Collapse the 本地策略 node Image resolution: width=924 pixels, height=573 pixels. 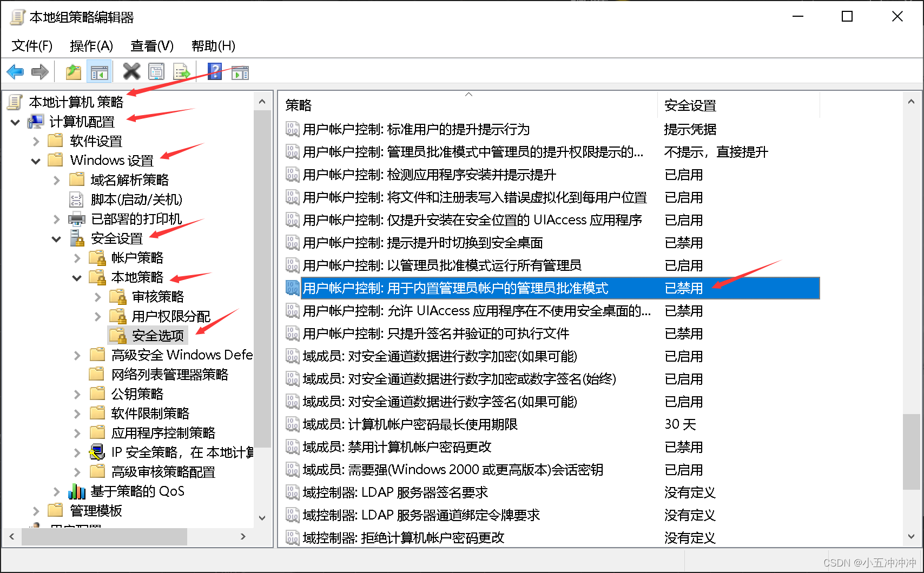pyautogui.click(x=77, y=278)
